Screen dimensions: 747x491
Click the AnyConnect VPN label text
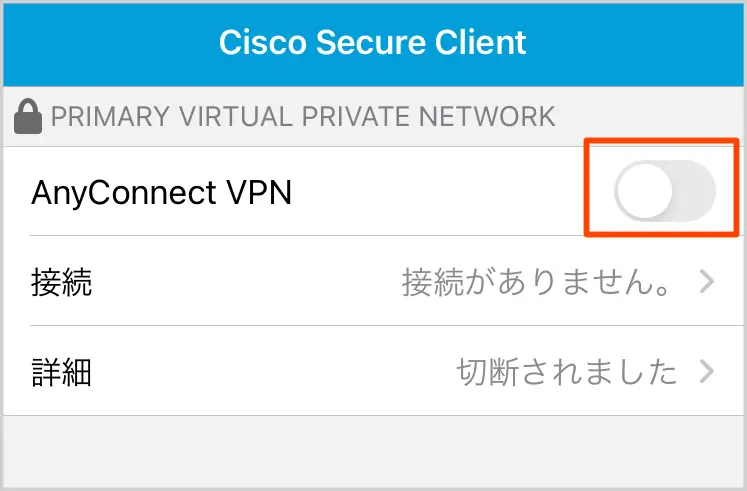point(161,192)
